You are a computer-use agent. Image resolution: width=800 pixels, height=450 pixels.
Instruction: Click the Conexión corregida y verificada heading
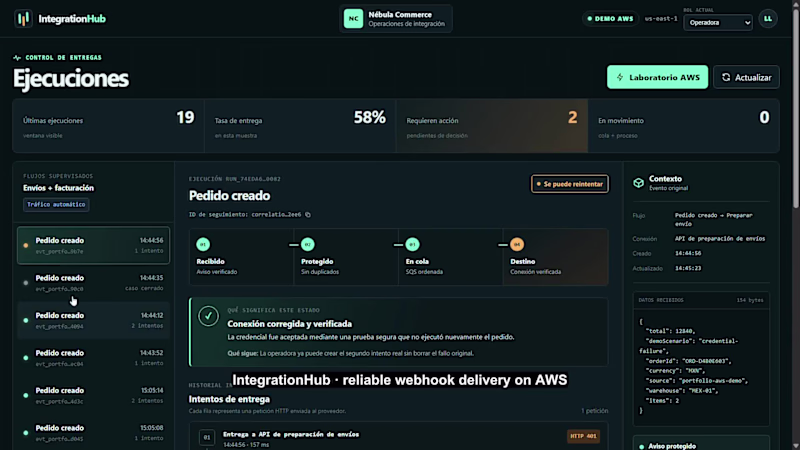coord(289,324)
